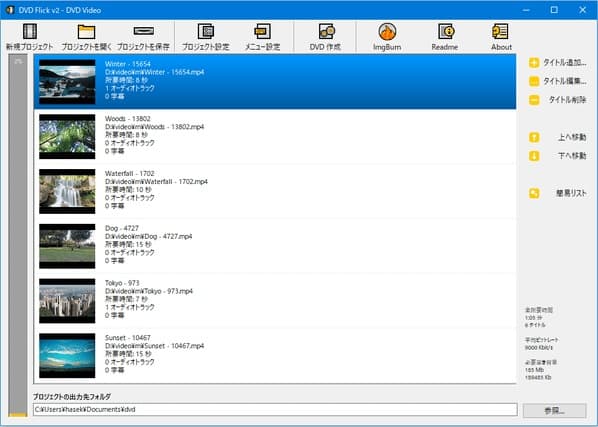598x427 pixels.
Task: Open メニュー設定 menu settings icon
Action: coord(262,31)
